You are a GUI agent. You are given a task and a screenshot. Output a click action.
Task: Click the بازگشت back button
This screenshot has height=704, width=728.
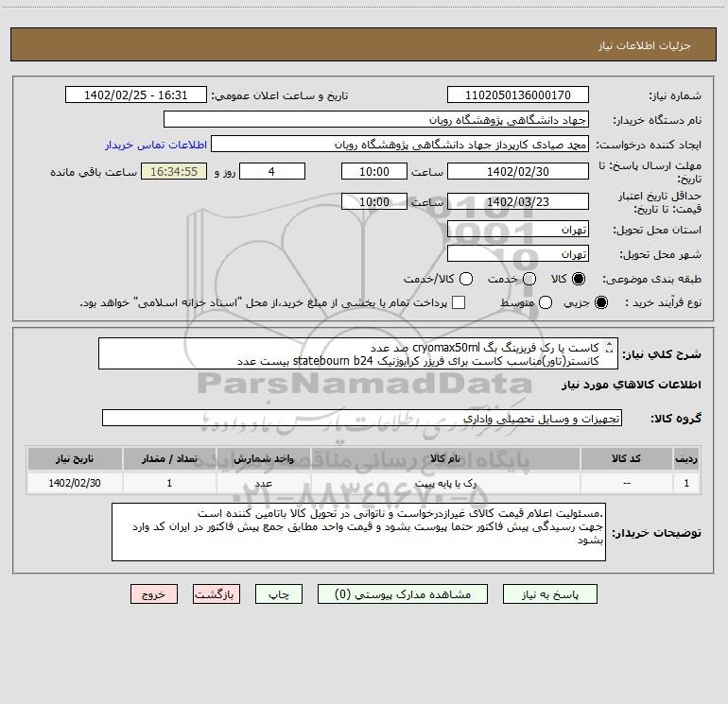coord(217,594)
